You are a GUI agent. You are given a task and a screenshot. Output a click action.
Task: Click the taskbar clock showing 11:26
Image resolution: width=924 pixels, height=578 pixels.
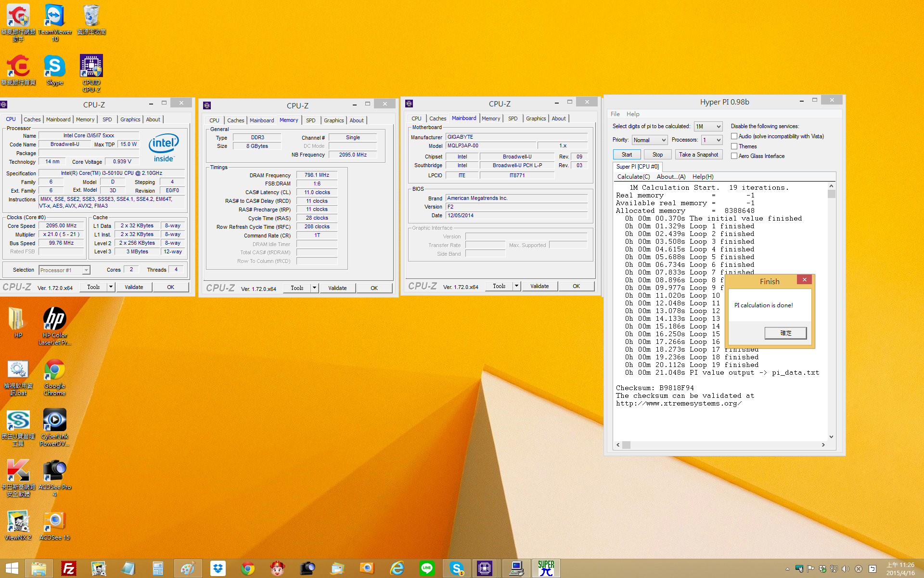[x=900, y=569]
